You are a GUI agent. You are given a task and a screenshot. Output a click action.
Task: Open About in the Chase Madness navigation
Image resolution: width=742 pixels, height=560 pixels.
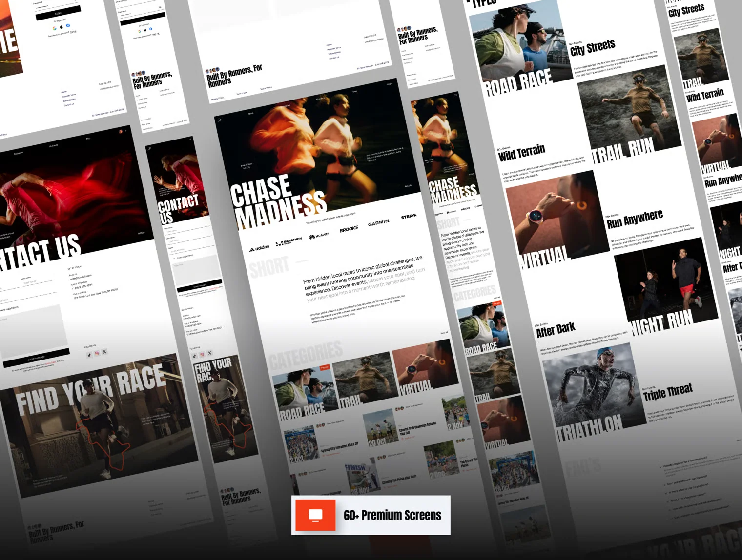point(250,113)
